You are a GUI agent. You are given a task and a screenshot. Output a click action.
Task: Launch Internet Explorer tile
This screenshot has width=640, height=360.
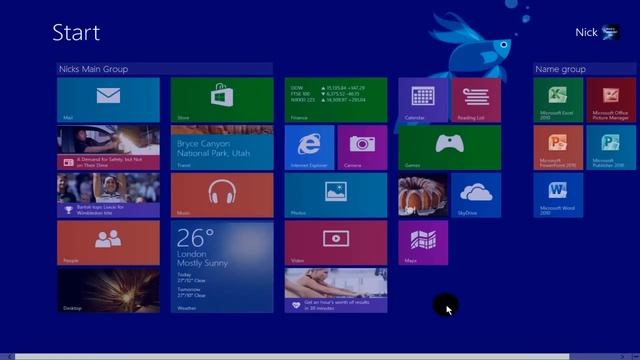click(309, 147)
